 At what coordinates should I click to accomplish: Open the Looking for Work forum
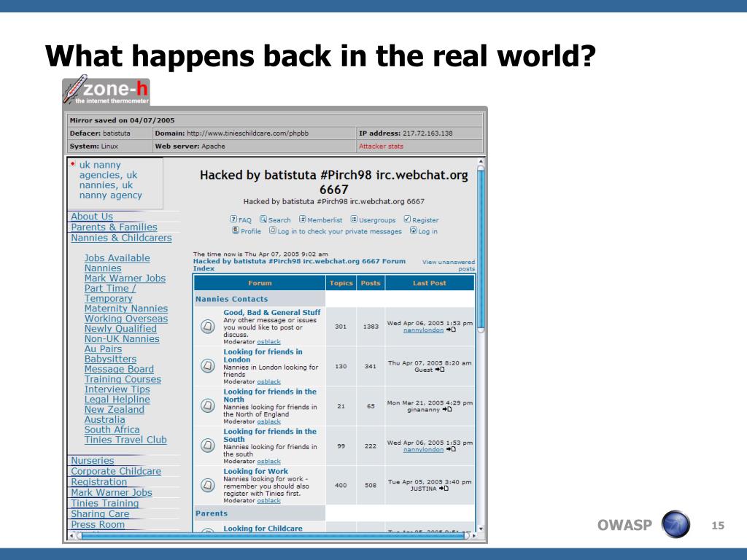[256, 471]
